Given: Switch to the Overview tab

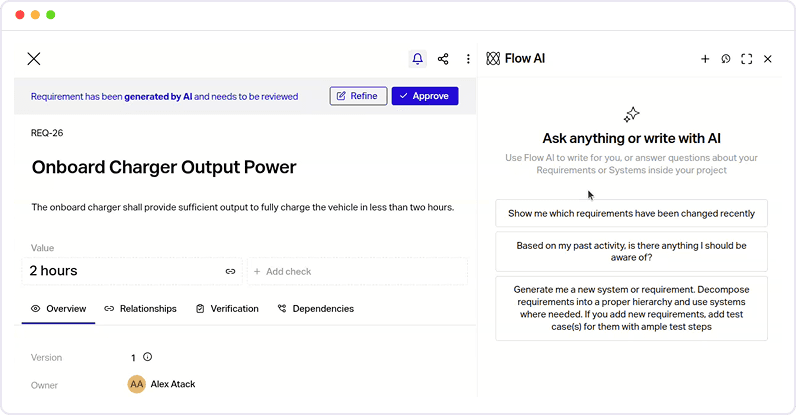Looking at the screenshot, I should (x=58, y=309).
